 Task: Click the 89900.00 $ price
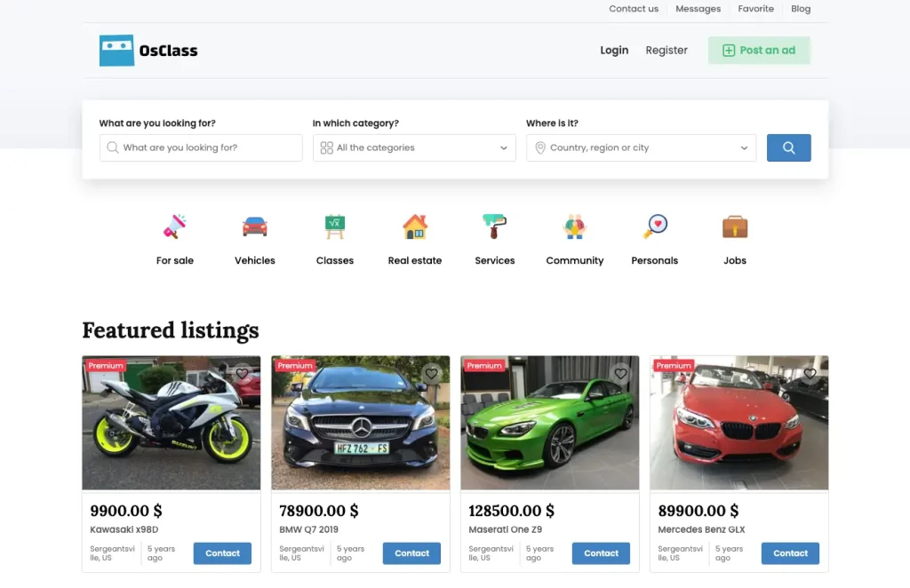click(x=698, y=511)
